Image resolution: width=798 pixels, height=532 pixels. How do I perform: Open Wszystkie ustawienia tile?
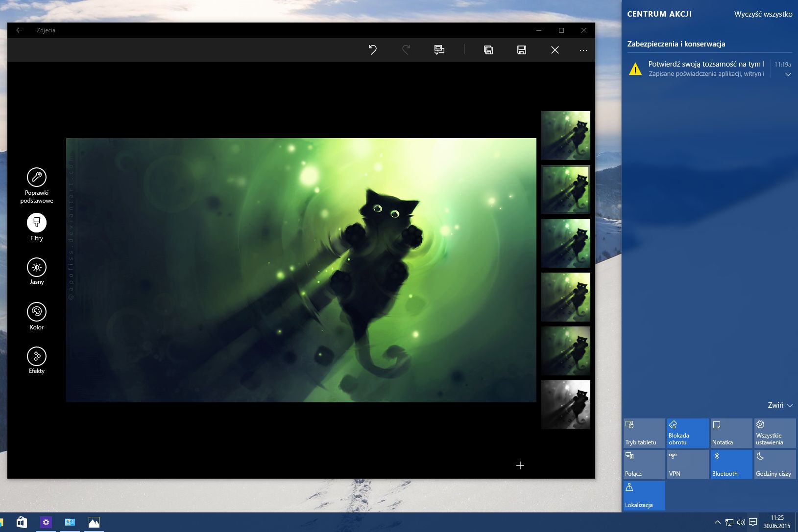(x=775, y=433)
